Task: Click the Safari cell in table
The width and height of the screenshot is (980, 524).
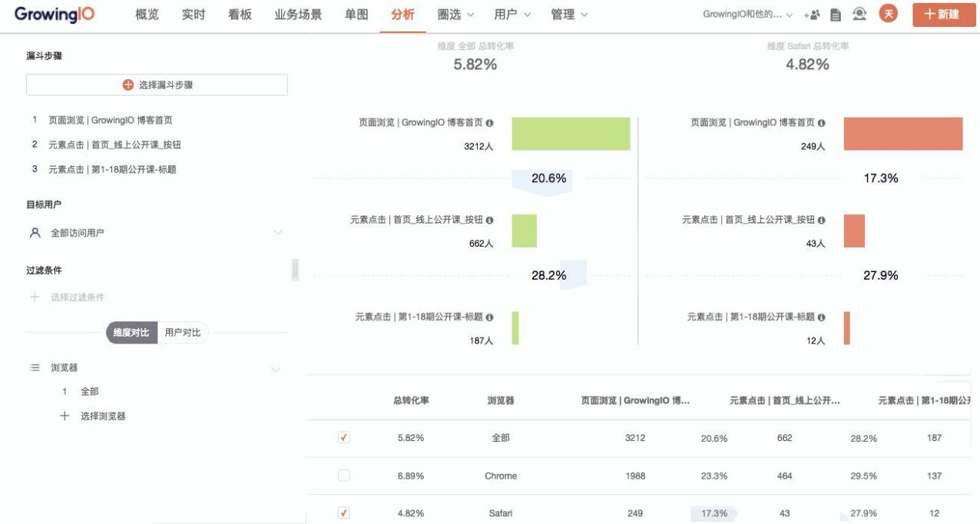Action: click(x=501, y=513)
